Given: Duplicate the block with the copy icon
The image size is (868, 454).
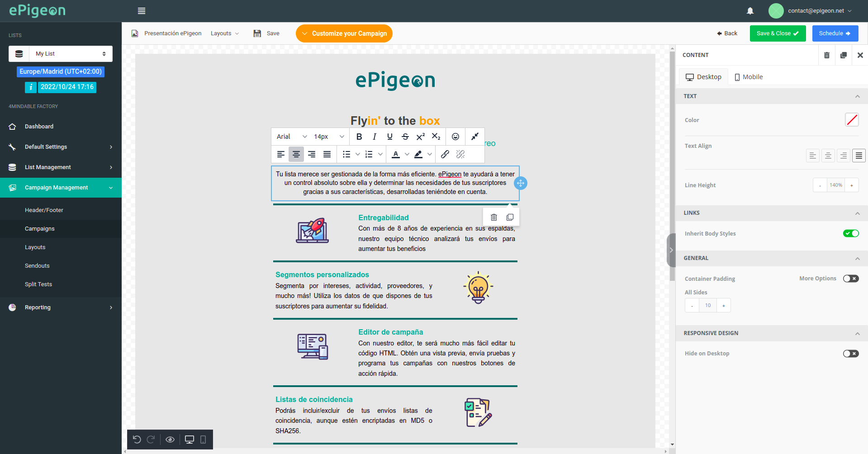Looking at the screenshot, I should [510, 217].
